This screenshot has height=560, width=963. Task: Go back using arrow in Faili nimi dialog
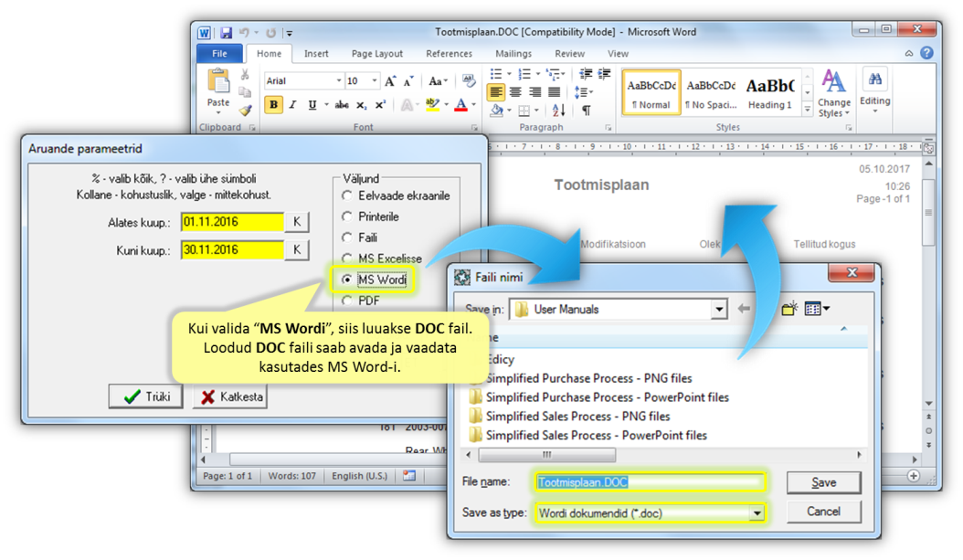(x=744, y=309)
